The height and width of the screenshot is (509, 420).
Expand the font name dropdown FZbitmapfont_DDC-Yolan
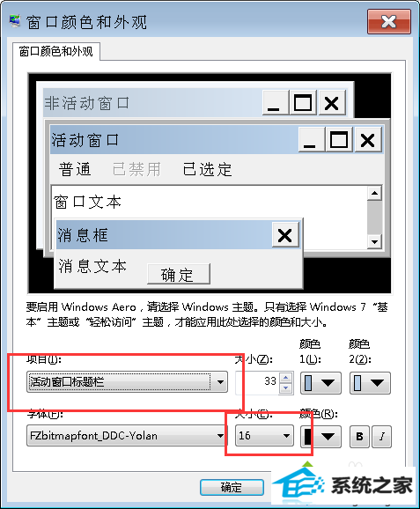point(127,436)
